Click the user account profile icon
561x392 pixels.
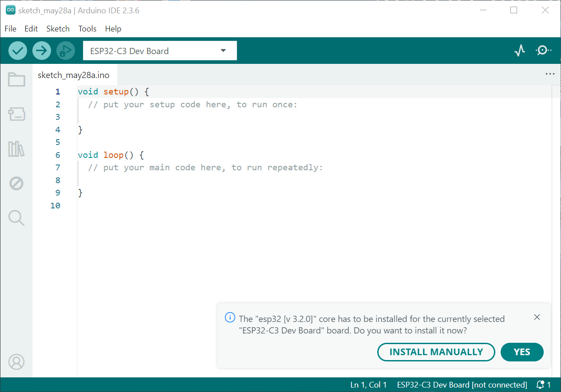pyautogui.click(x=16, y=362)
